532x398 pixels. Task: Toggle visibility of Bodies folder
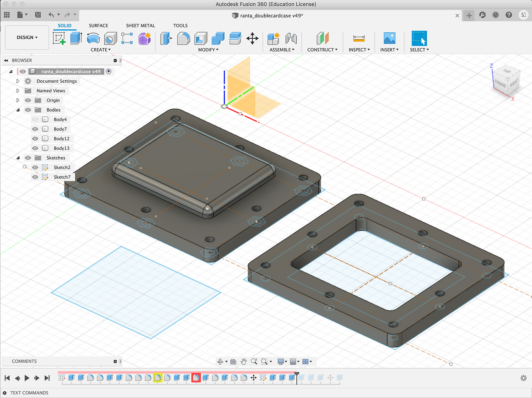click(28, 110)
